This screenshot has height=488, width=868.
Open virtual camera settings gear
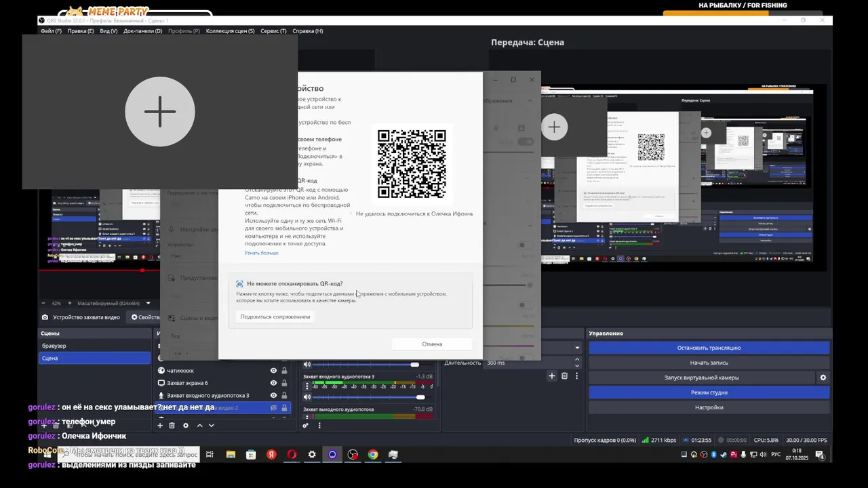tap(823, 378)
